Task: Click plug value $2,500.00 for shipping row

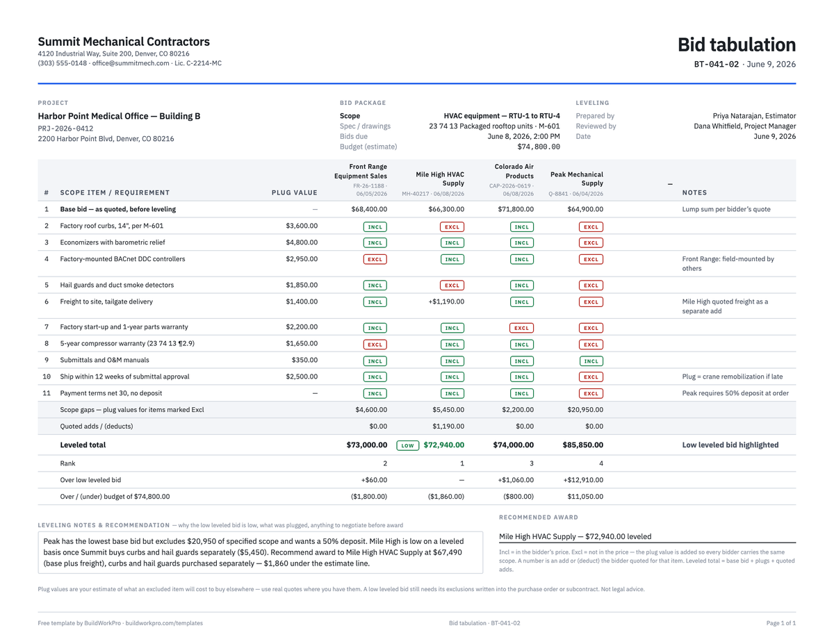Action: click(x=302, y=377)
